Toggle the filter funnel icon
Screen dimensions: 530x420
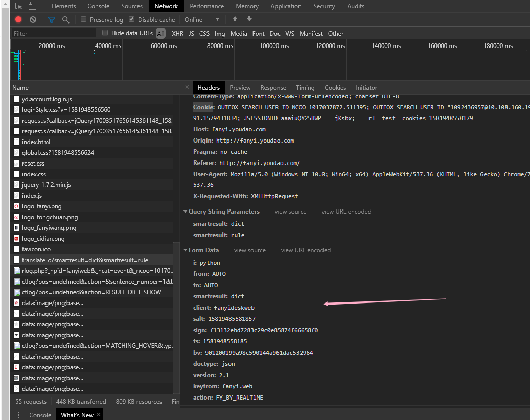point(52,19)
